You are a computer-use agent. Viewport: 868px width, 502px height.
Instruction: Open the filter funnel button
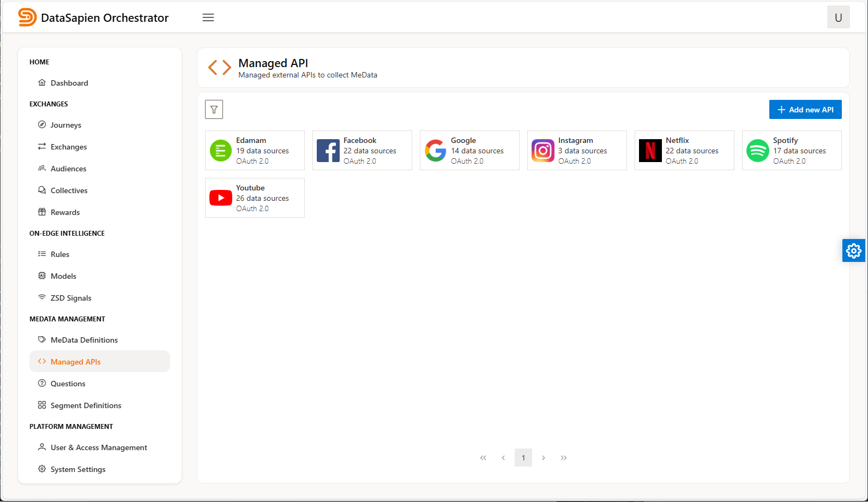tap(214, 110)
